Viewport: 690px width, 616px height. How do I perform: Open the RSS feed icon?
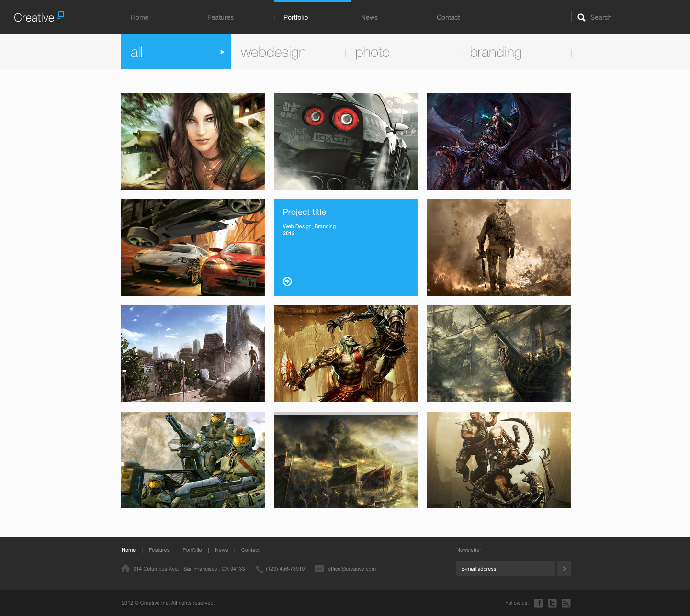coord(566,603)
